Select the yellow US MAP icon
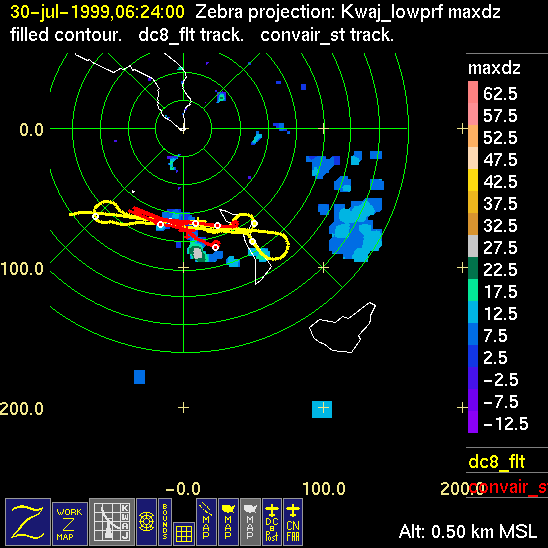Viewport: 548px width, 548px height. click(228, 522)
